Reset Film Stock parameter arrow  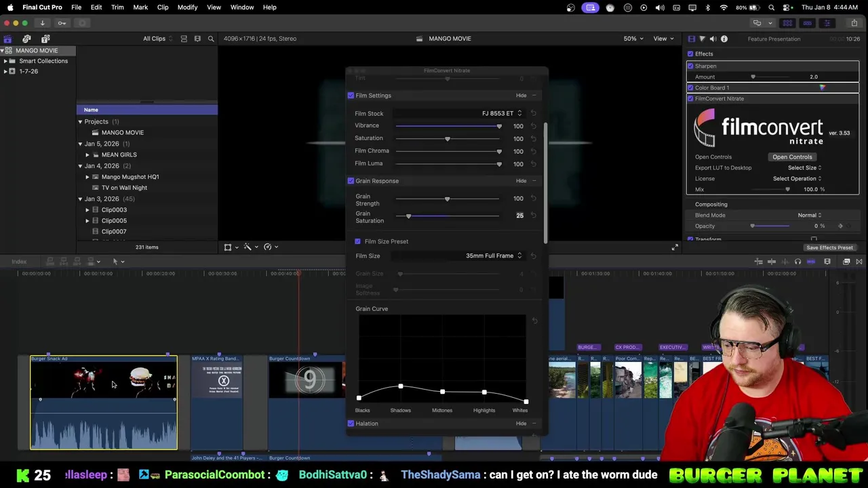(533, 113)
